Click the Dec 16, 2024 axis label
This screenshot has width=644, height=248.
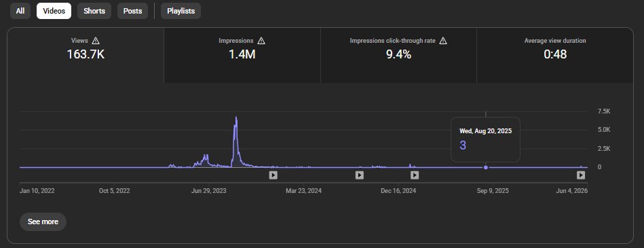tap(398, 191)
